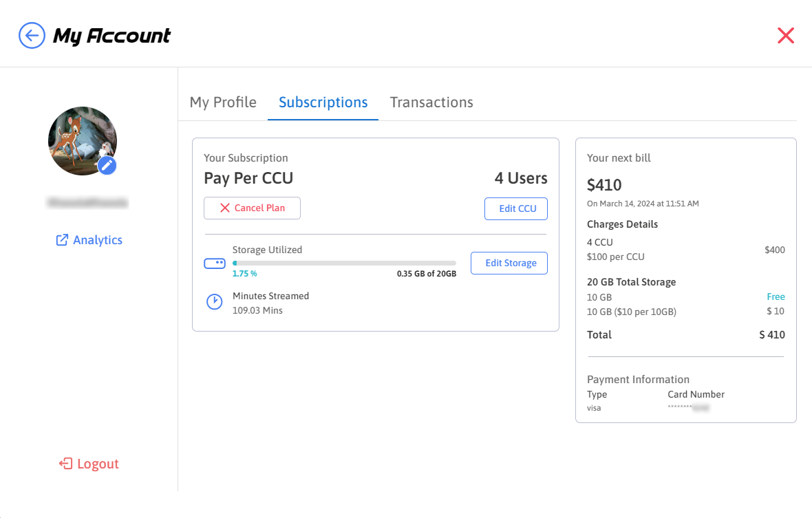
Task: Click the storage drive icon
Action: 215,263
